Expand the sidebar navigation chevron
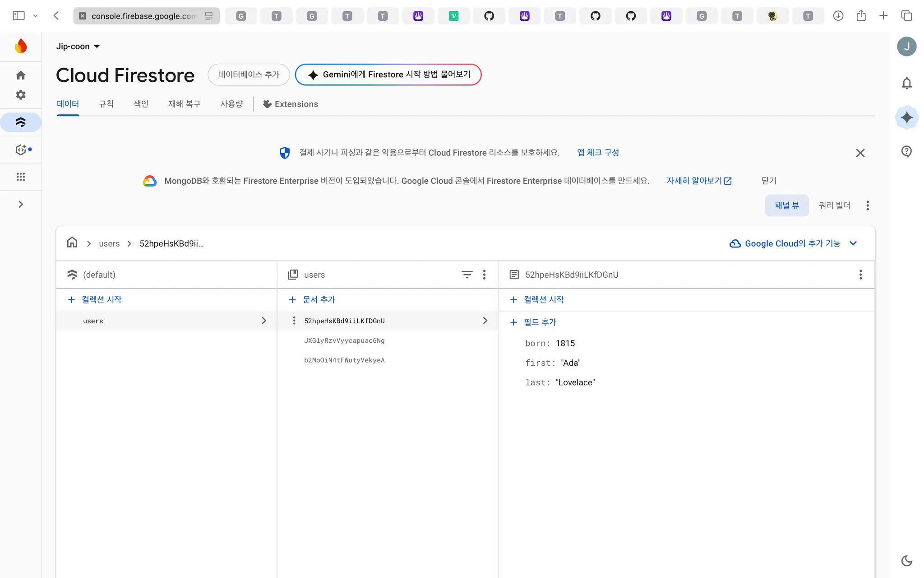This screenshot has height=578, width=924. point(21,205)
